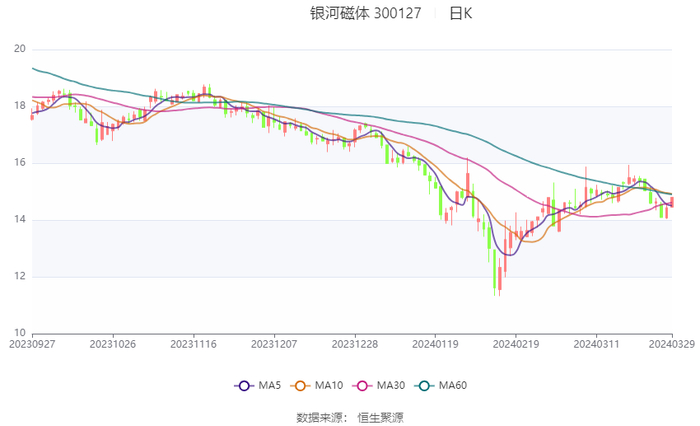
Task: Click the 16 price axis label
Action: coord(19,163)
